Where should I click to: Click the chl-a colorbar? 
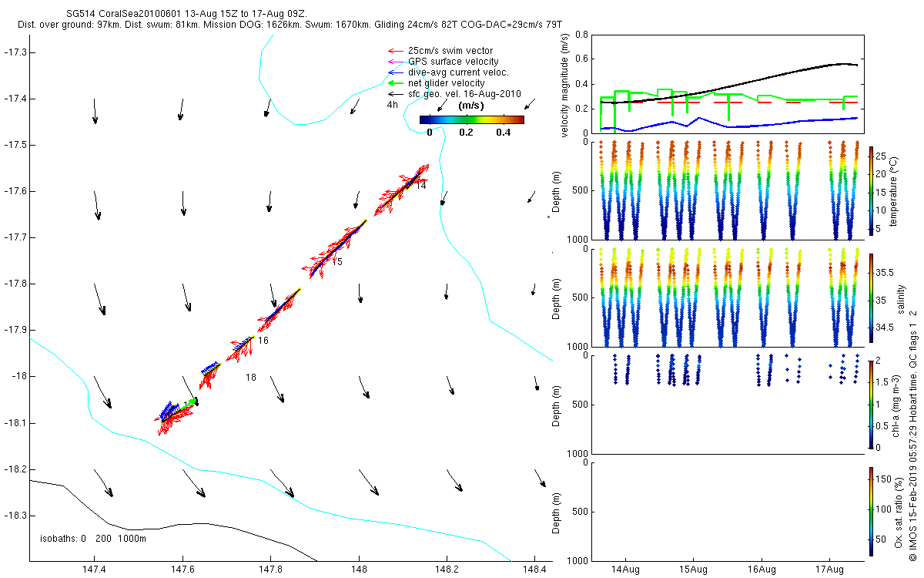871,404
